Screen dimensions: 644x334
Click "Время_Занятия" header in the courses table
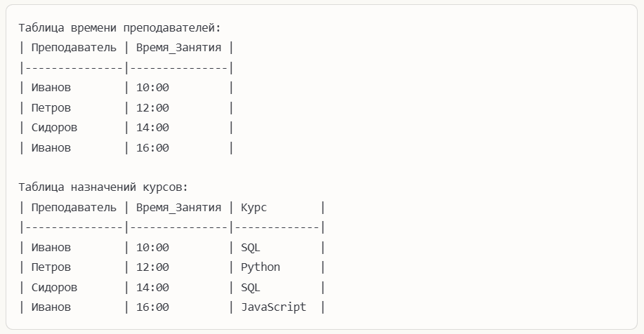178,208
